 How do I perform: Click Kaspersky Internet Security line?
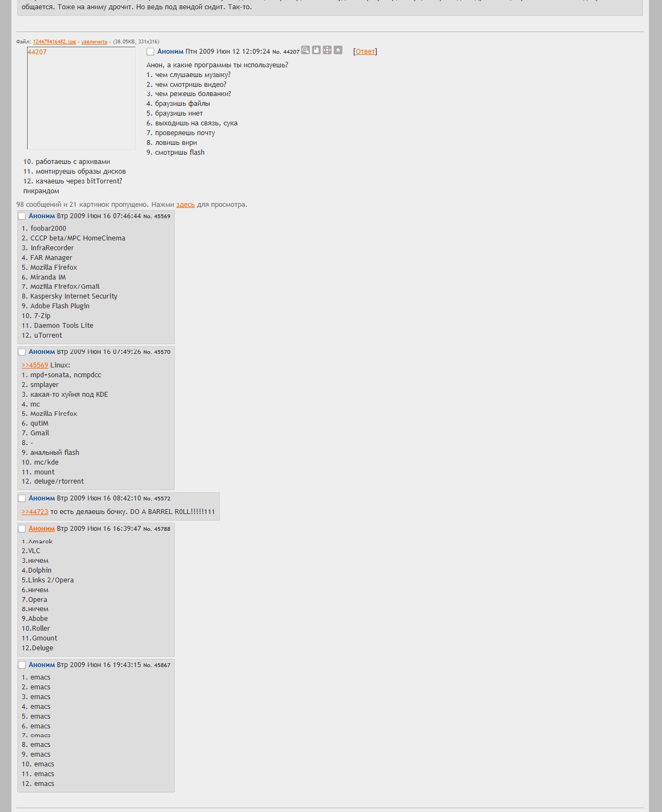point(69,296)
